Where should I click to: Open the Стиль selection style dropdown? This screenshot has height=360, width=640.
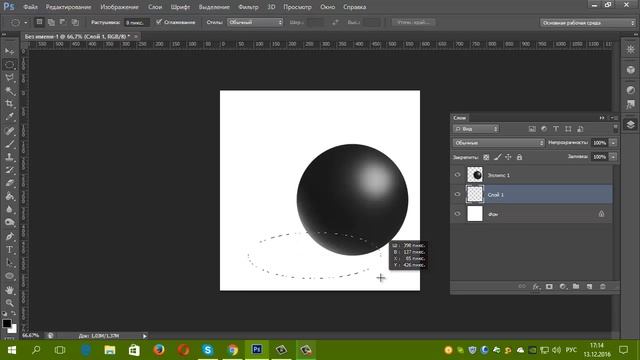coord(255,22)
